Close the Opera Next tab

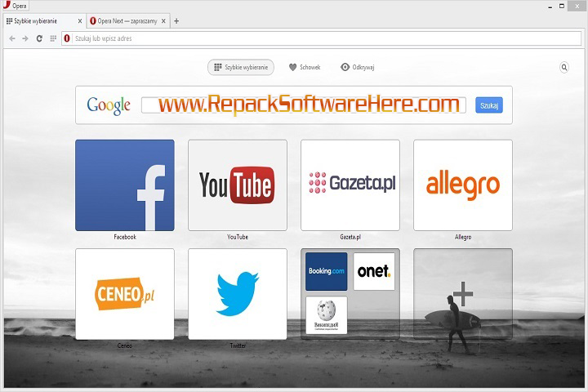click(163, 21)
